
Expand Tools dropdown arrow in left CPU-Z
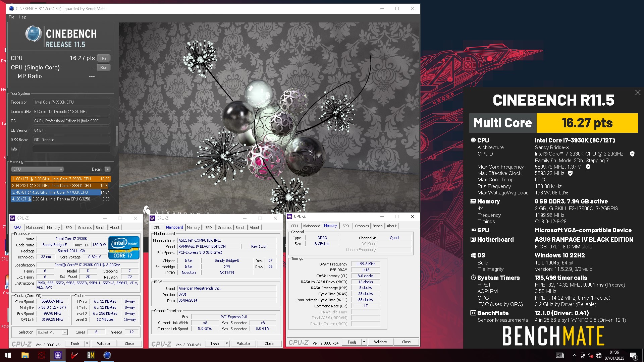click(x=87, y=344)
